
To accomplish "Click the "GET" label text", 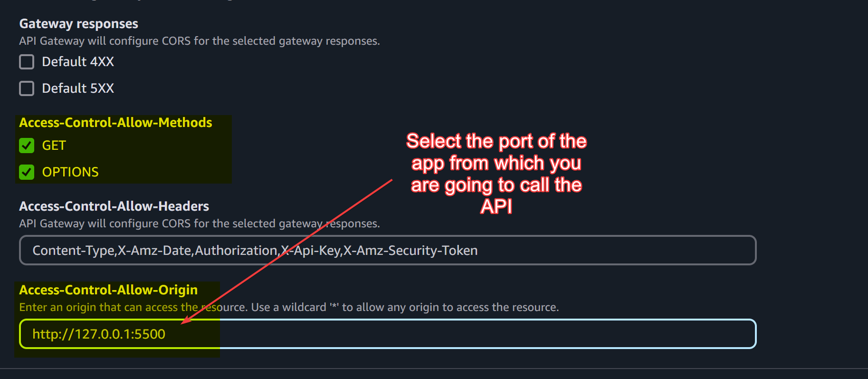I will [x=54, y=146].
